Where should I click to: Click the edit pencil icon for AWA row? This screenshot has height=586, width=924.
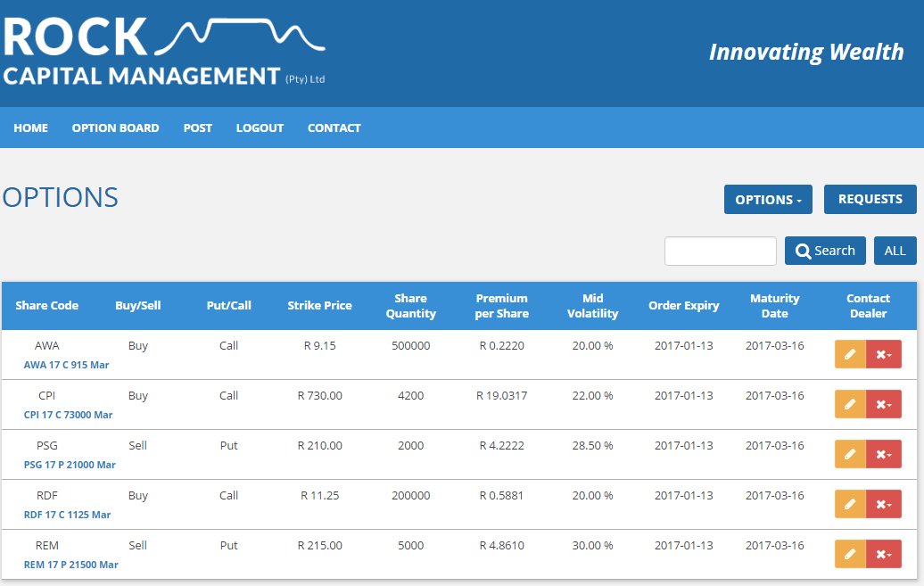[850, 354]
